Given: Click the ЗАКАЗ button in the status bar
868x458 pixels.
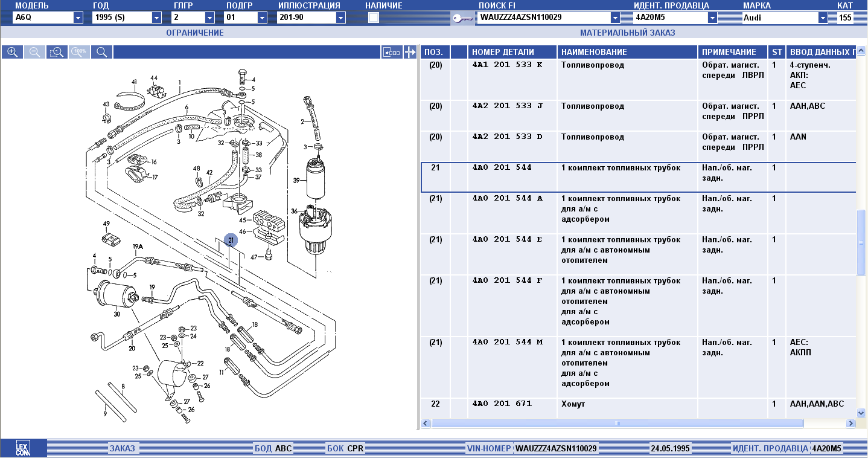Looking at the screenshot, I should click(123, 448).
